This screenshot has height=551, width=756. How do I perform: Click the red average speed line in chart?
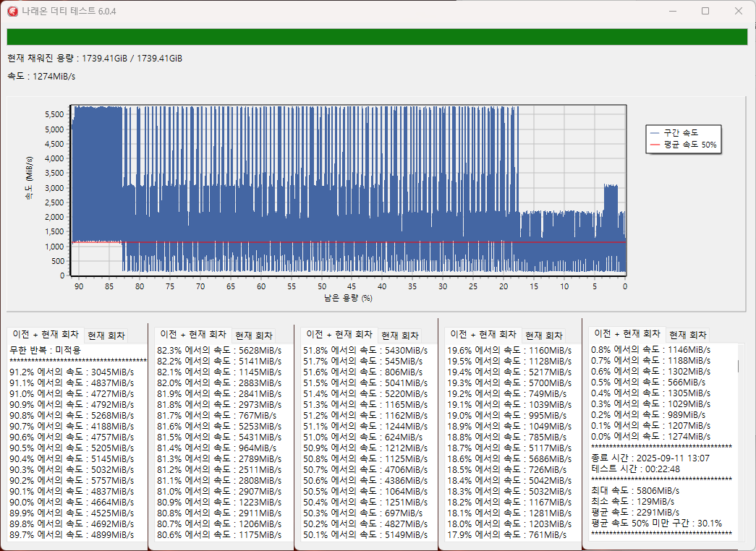[x=349, y=242]
